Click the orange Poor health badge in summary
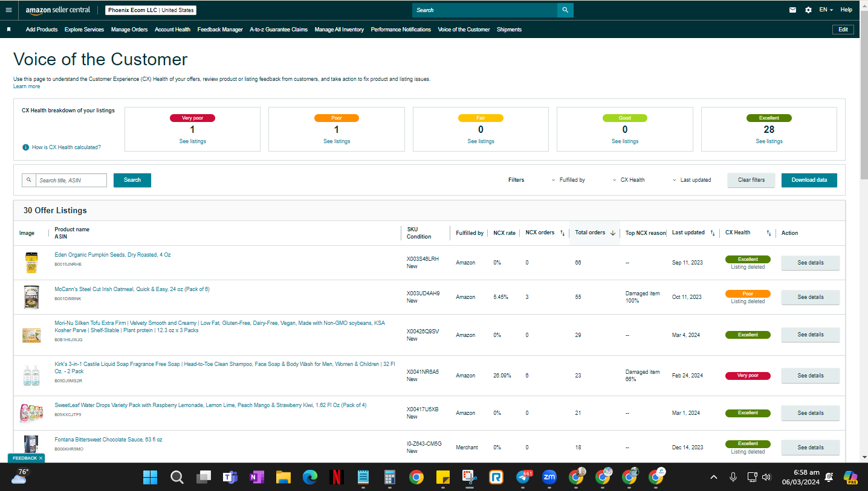 337,118
